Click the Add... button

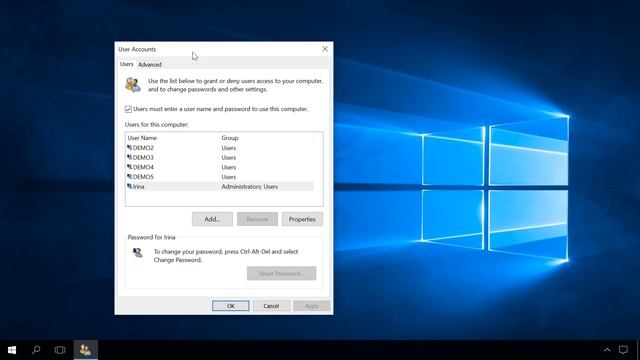pyautogui.click(x=212, y=219)
